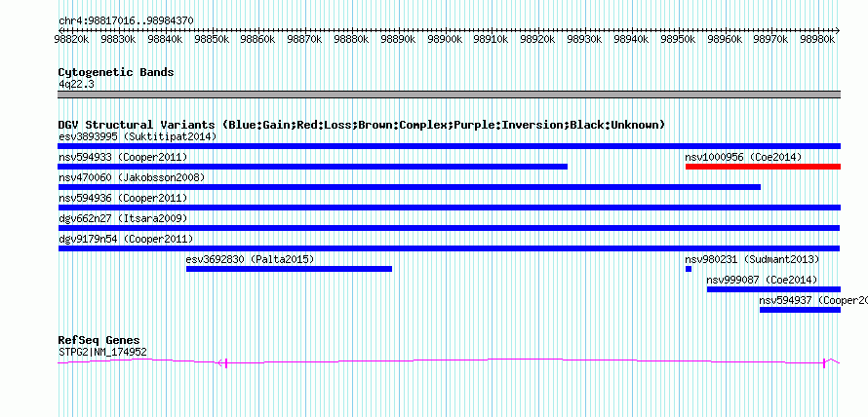The height and width of the screenshot is (417, 868).
Task: Click the nsv594936 (Cooper2011) label
Action: point(123,198)
